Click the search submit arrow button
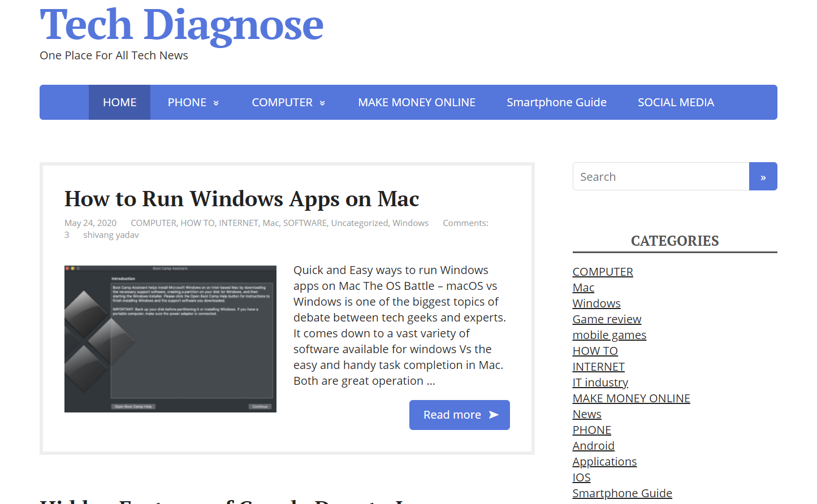The image size is (817, 504). point(763,177)
